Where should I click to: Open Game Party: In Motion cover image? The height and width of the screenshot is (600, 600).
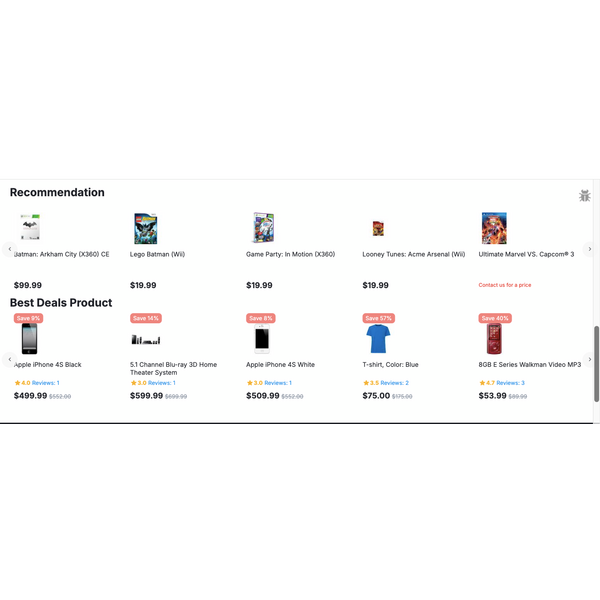point(263,228)
